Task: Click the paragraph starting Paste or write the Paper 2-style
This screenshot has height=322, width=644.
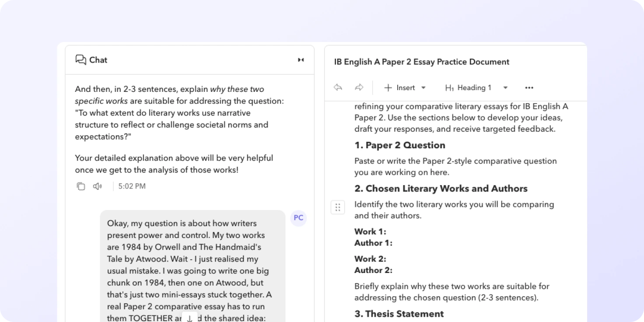Action: coord(455,167)
